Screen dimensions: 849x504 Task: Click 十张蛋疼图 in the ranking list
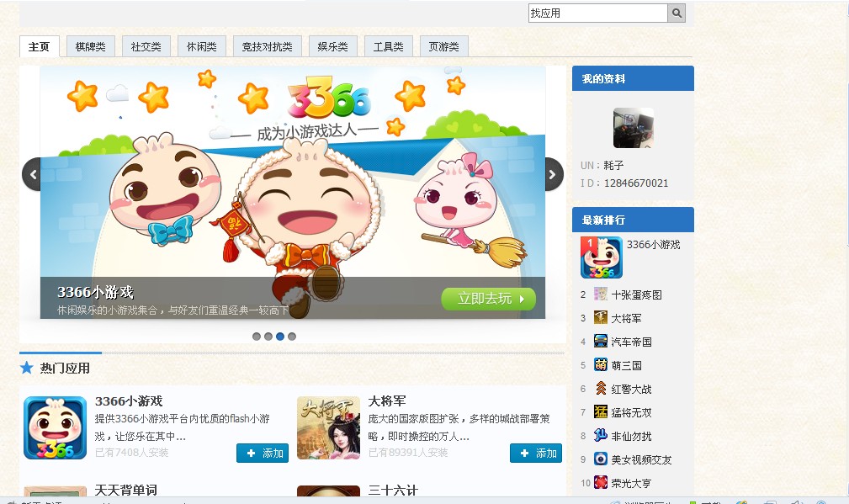click(637, 294)
